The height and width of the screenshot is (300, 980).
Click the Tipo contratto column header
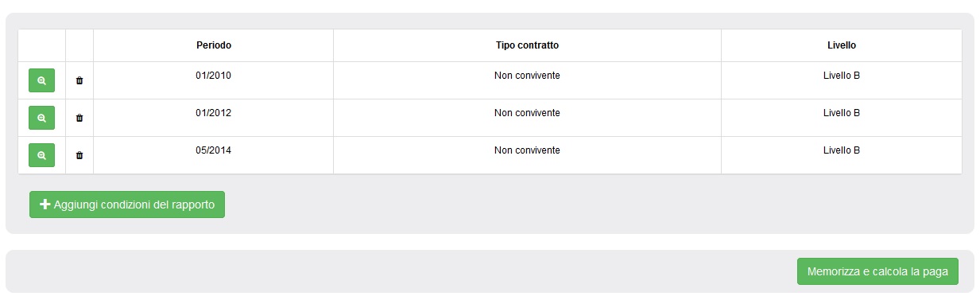coord(527,45)
